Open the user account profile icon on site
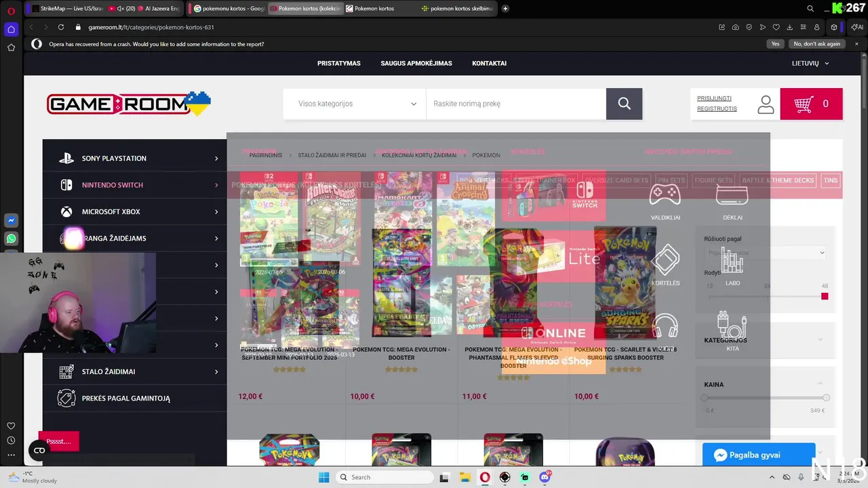The height and width of the screenshot is (488, 868). point(766,104)
